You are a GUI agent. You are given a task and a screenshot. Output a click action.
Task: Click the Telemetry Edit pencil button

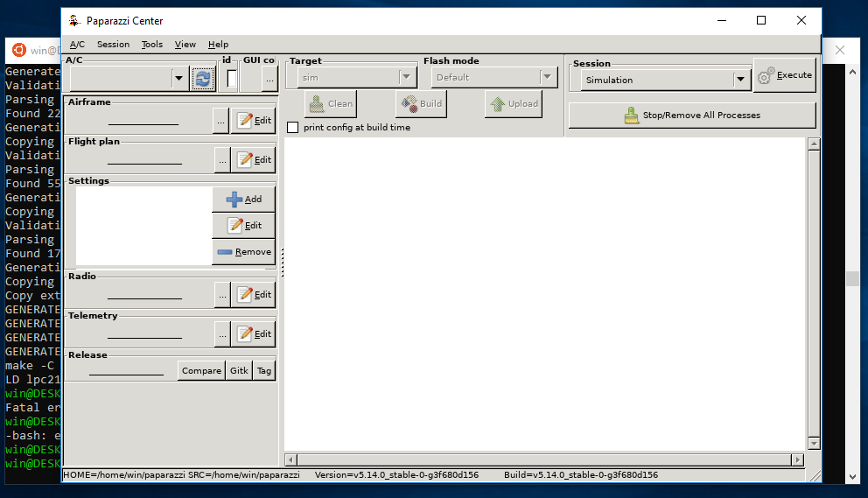point(253,333)
